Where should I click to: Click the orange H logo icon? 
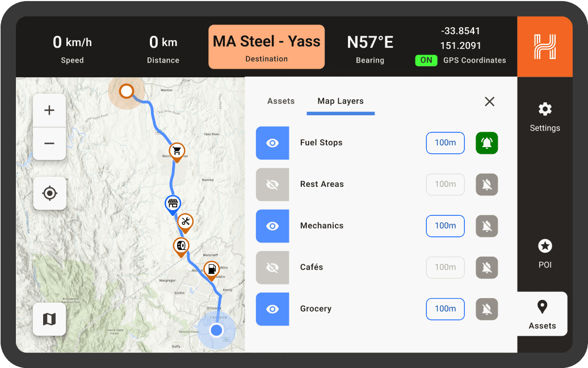coord(544,47)
